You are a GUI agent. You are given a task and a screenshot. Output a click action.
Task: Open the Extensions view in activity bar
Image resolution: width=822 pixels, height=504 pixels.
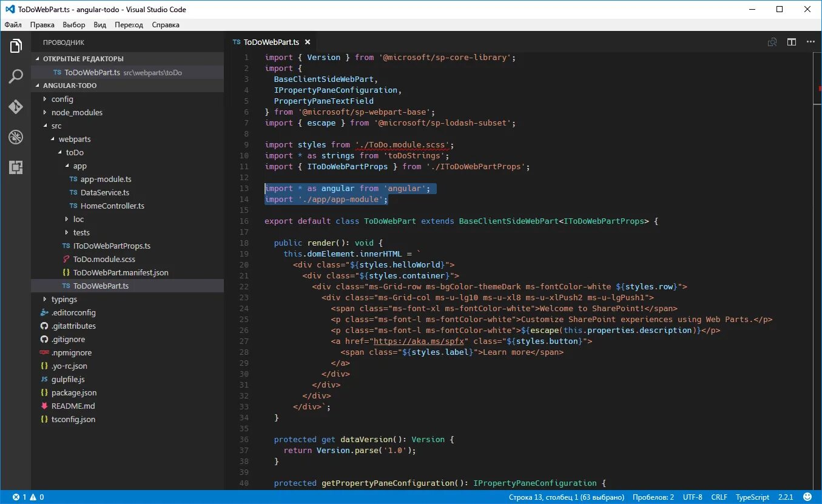(16, 167)
